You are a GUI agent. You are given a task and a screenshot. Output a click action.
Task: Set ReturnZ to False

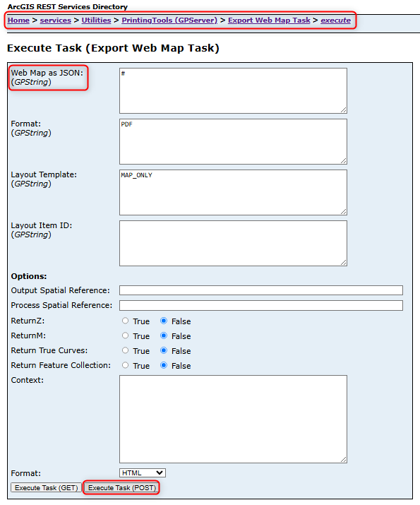[164, 321]
